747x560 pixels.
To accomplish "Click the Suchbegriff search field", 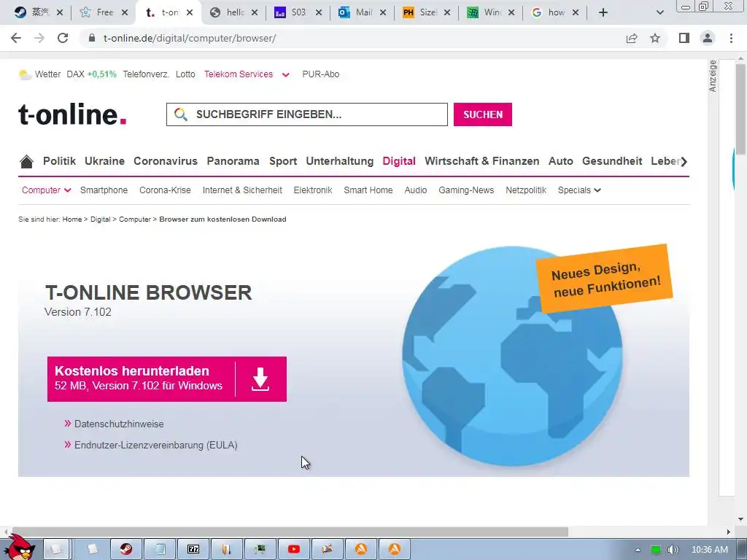I will coord(307,114).
